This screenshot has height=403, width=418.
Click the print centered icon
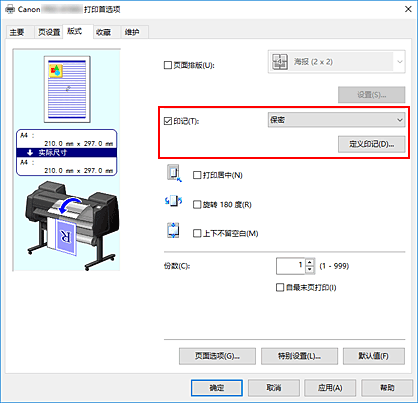click(x=174, y=173)
